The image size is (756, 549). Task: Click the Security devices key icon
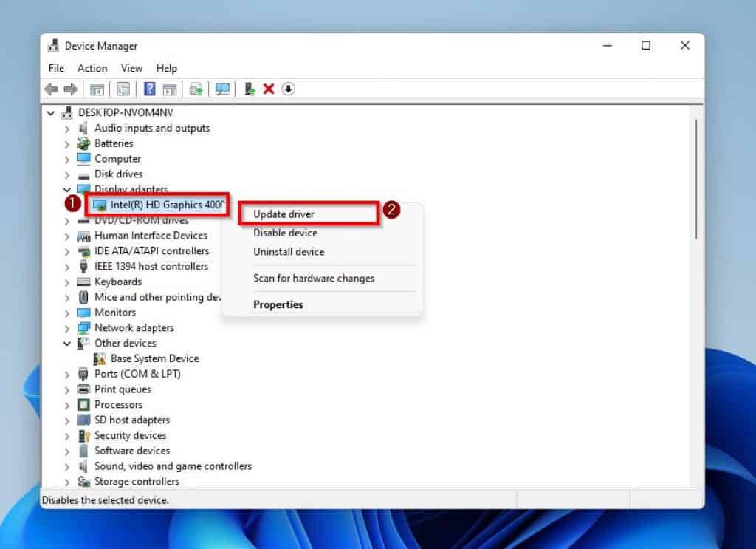(x=84, y=436)
